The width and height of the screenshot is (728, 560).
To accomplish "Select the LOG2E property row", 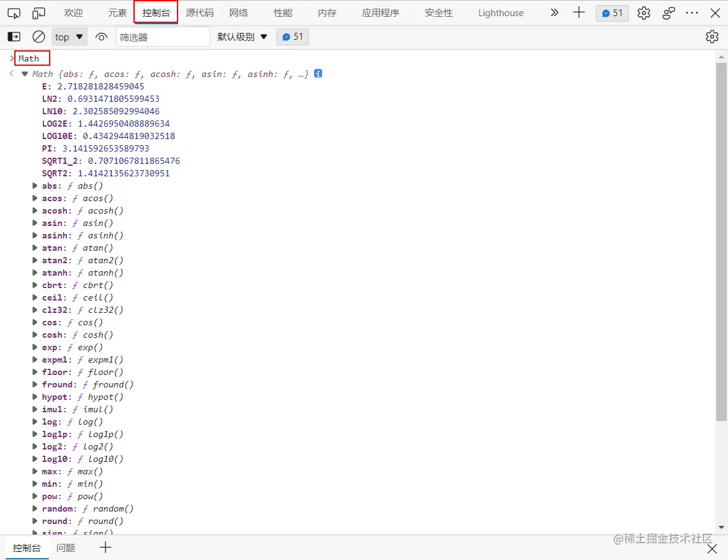I will [106, 124].
